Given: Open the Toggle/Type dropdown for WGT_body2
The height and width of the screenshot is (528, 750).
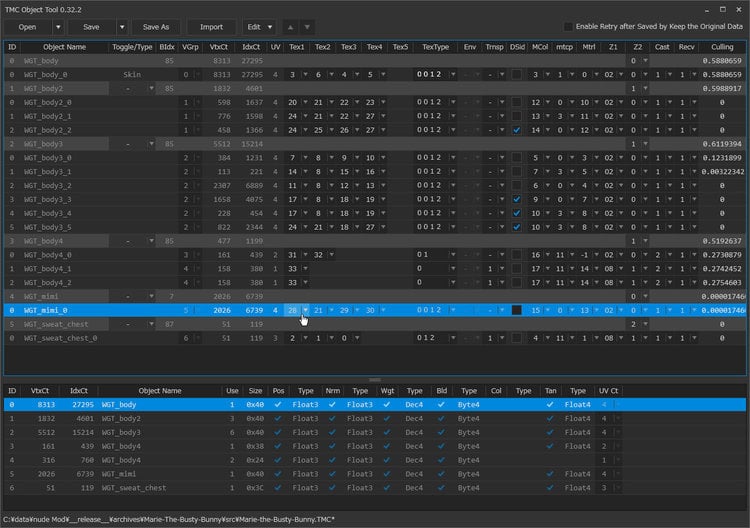Looking at the screenshot, I should click(151, 88).
